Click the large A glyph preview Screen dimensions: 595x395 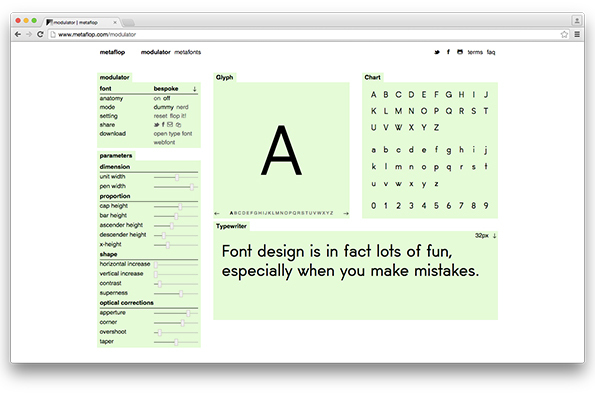click(281, 151)
